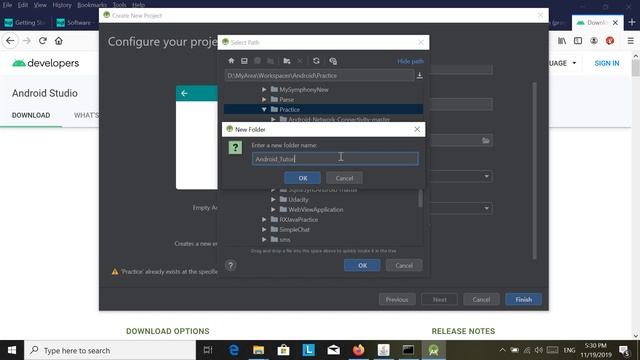Image resolution: width=640 pixels, height=360 pixels.
Task: Click SIGN IN link on developers page
Action: pyautogui.click(x=607, y=63)
